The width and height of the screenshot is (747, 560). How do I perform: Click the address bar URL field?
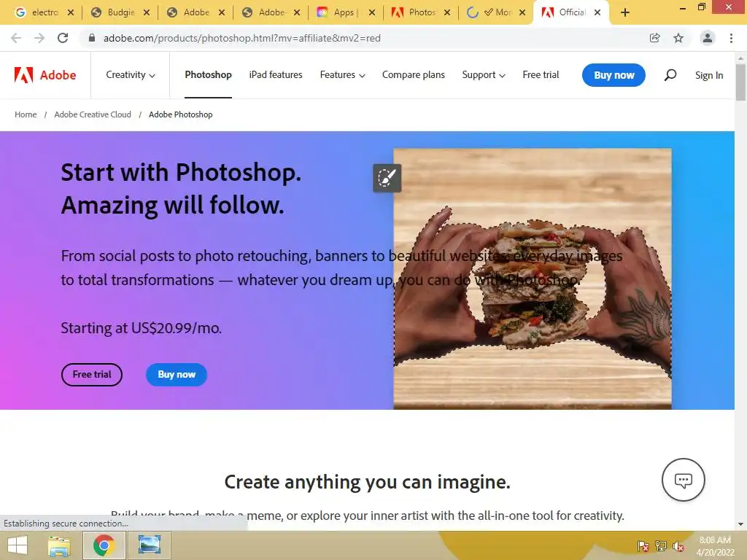coord(362,38)
